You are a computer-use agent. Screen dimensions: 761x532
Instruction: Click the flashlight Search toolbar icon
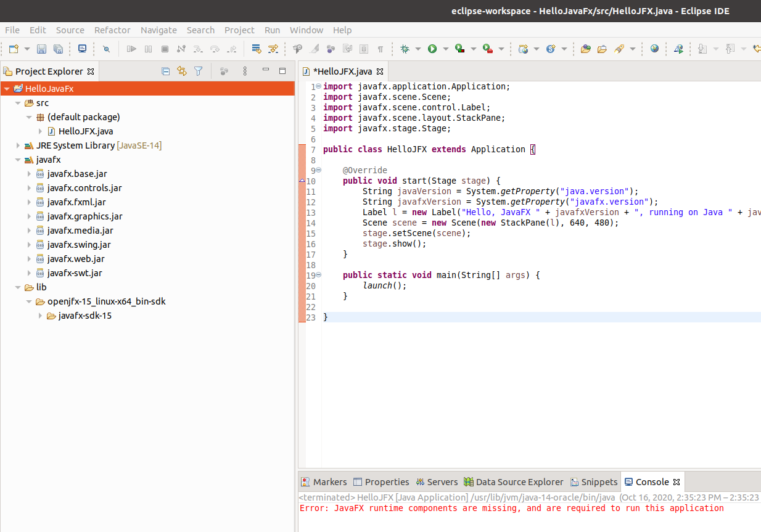619,49
